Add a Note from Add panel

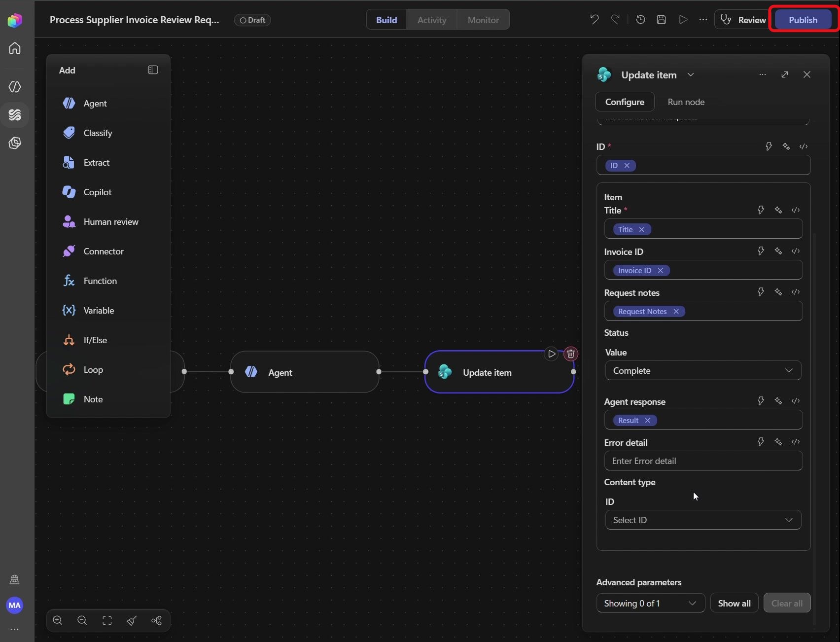tap(108, 399)
